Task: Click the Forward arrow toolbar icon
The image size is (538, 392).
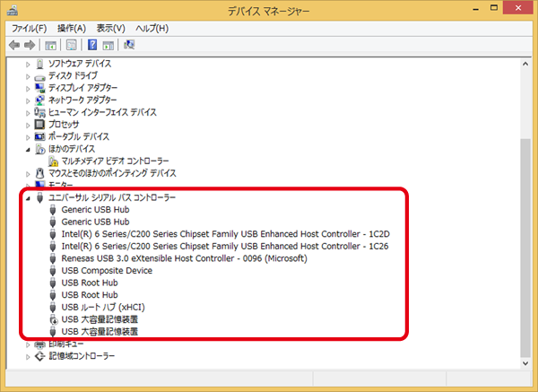Action: point(30,45)
